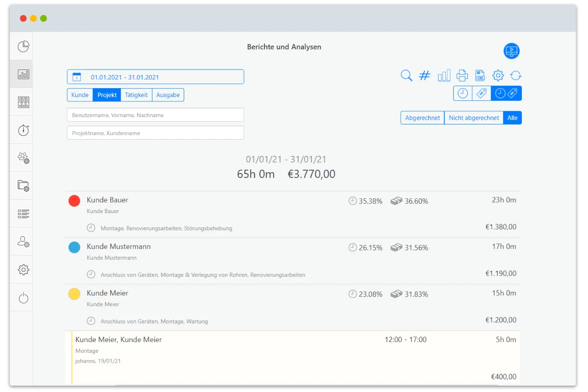This screenshot has height=392, width=588.
Task: Open the pie chart dashboard in sidebar
Action: click(24, 47)
